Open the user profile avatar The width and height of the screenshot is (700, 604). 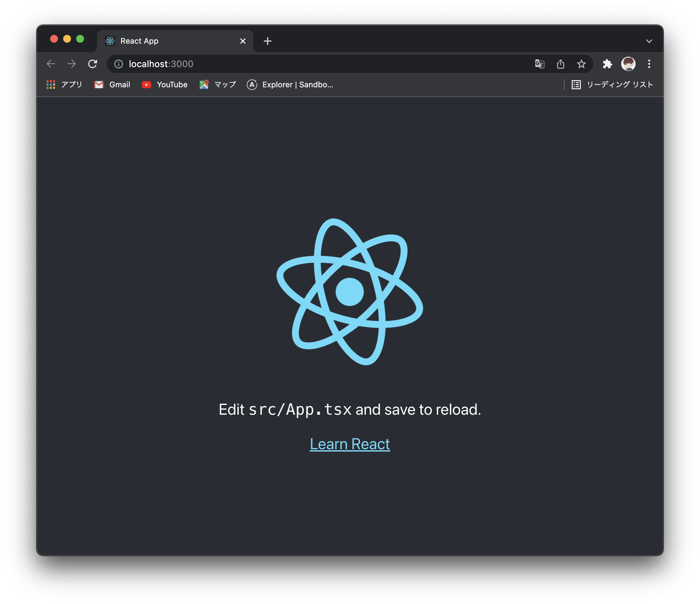tap(628, 64)
